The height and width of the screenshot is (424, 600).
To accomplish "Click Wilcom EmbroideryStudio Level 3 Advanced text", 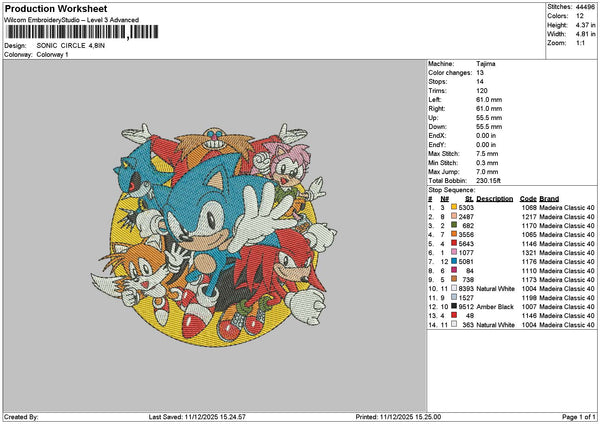I will [72, 20].
